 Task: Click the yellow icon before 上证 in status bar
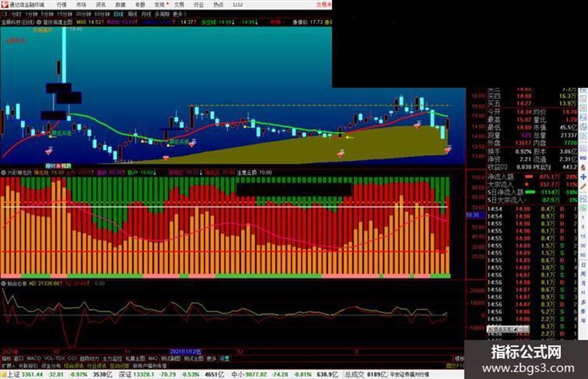pos(3,375)
